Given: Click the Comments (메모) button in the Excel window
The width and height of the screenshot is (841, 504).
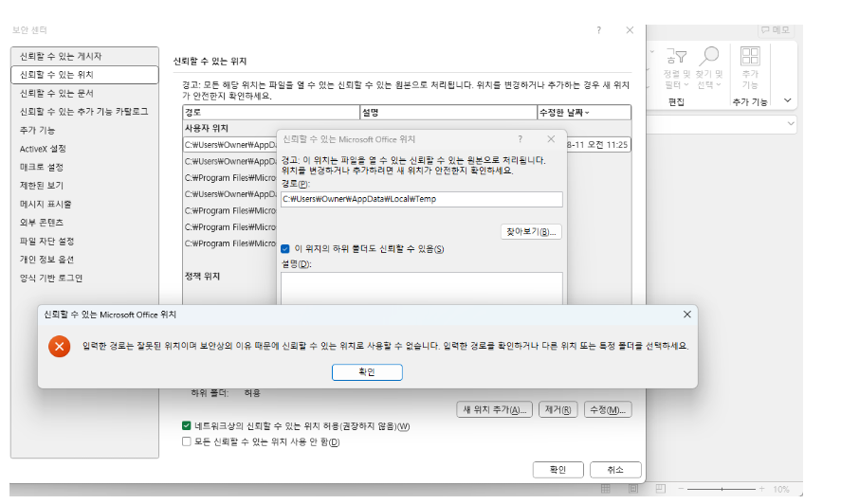Looking at the screenshot, I should point(776,30).
